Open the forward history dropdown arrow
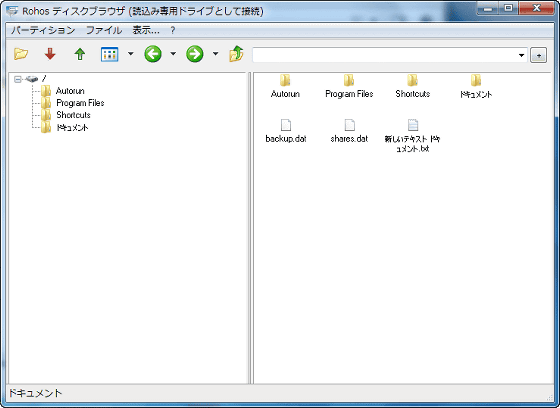 215,54
